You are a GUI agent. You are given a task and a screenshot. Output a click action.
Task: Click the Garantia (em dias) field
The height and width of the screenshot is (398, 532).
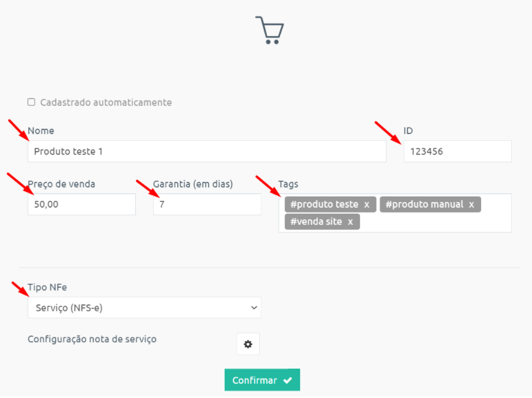coord(207,205)
